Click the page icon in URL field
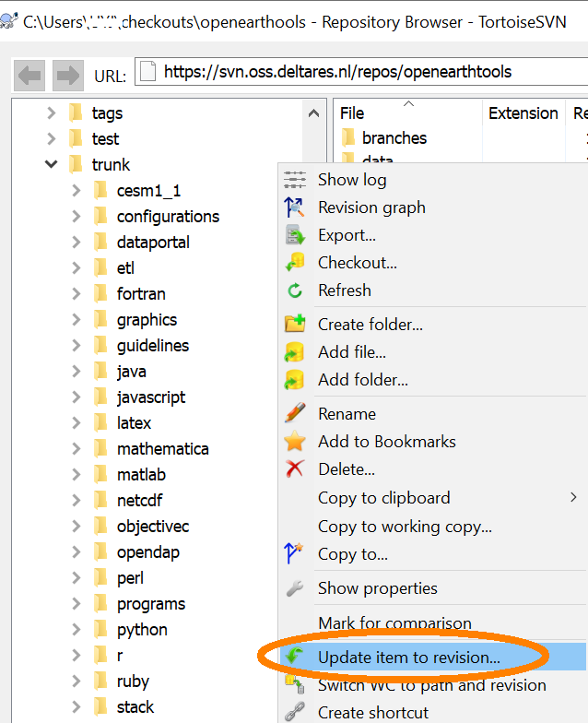This screenshot has width=588, height=723. click(147, 72)
